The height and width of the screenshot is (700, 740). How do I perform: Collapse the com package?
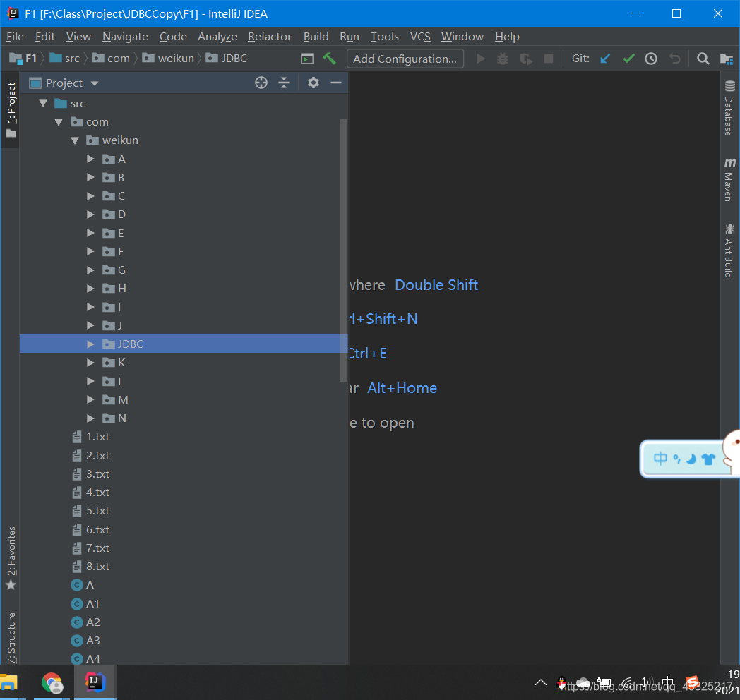(59, 122)
